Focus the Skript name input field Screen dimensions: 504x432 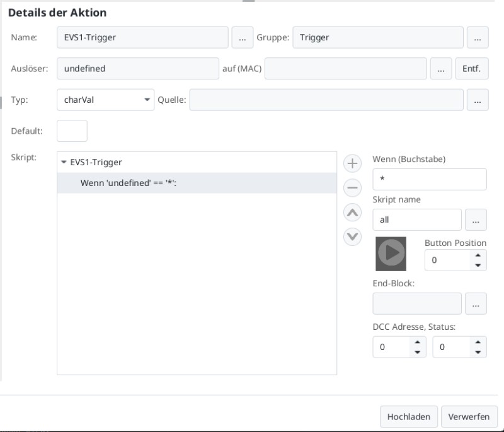(417, 220)
